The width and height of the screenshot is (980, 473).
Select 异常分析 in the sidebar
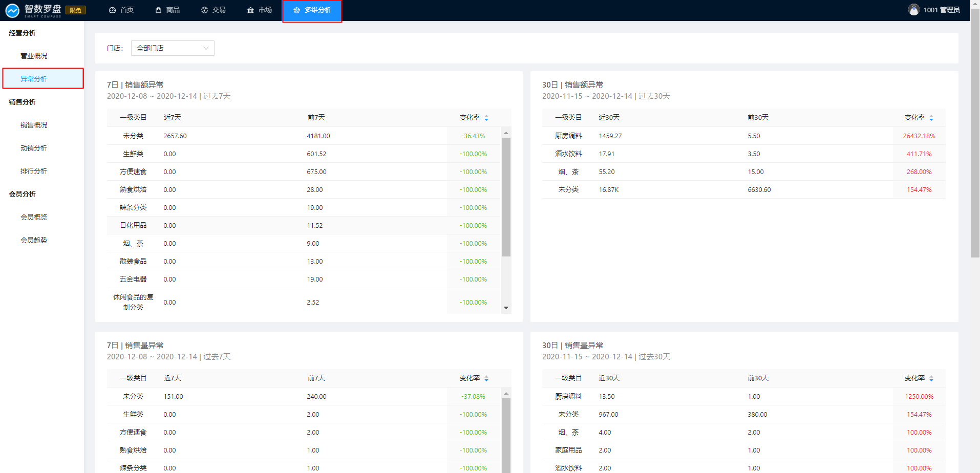[x=34, y=79]
